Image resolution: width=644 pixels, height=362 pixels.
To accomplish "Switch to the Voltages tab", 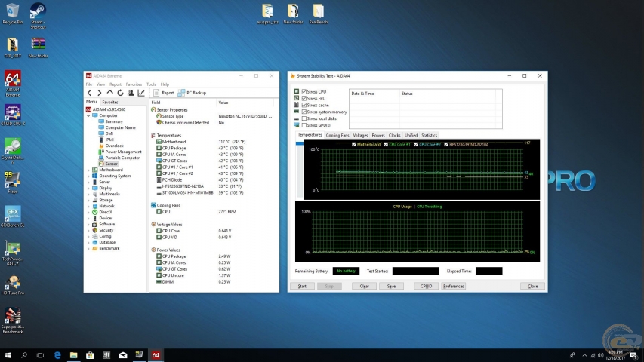I will (x=360, y=135).
